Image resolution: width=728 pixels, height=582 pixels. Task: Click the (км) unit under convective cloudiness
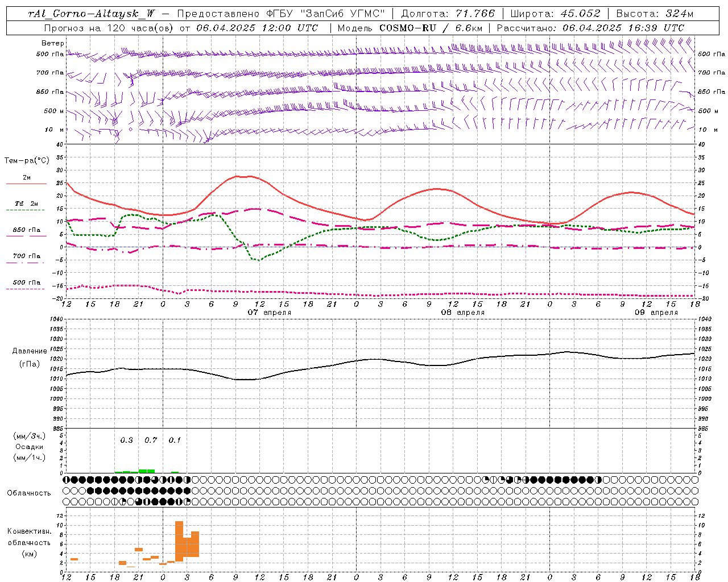pos(29,554)
